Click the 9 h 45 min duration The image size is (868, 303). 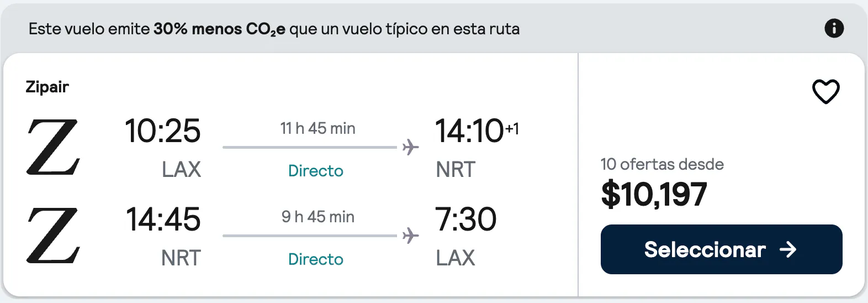[x=317, y=217]
